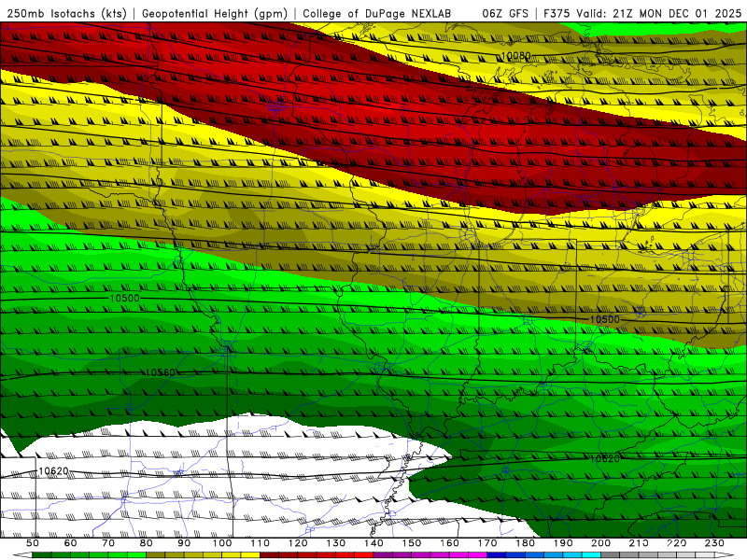Image resolution: width=747 pixels, height=560 pixels.
Task: Pick the purple swatch starting at 140
Action: coord(383,554)
